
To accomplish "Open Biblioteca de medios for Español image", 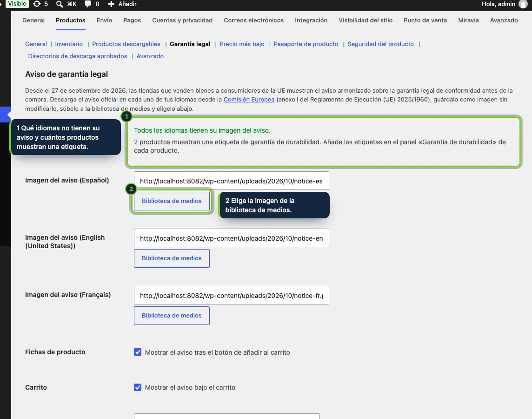I will coord(172,201).
